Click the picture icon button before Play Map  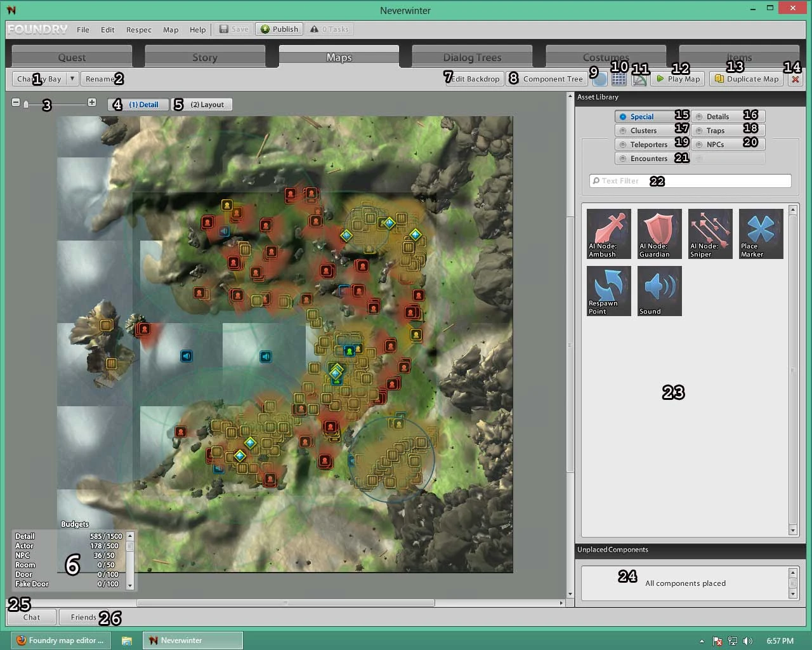tap(639, 79)
